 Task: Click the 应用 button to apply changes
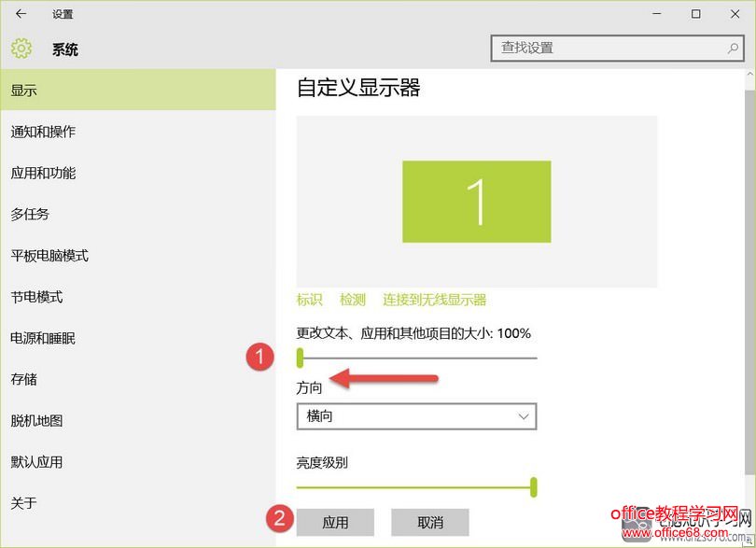click(336, 522)
